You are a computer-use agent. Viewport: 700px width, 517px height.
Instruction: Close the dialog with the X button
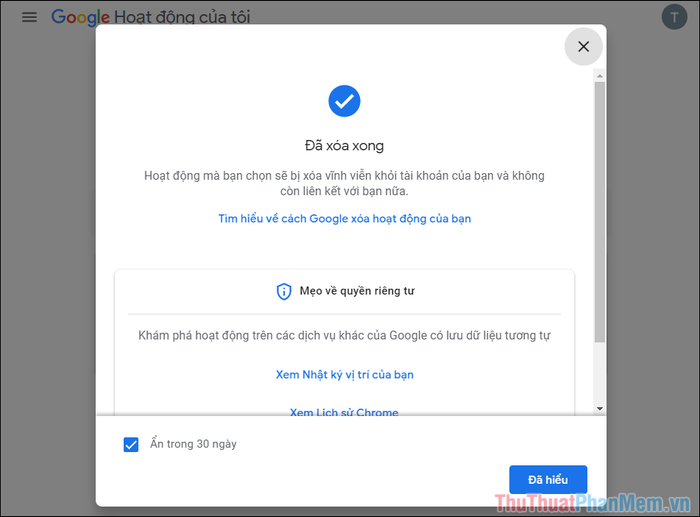click(583, 46)
